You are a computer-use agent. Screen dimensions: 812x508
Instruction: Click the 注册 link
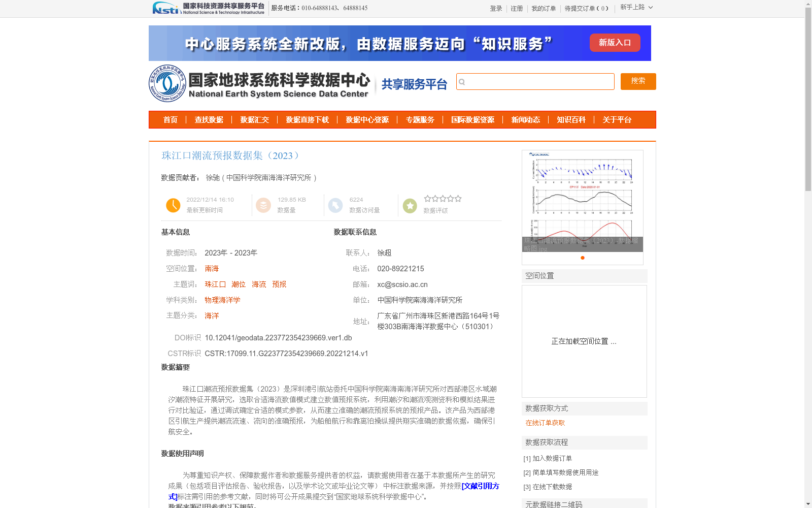(517, 9)
